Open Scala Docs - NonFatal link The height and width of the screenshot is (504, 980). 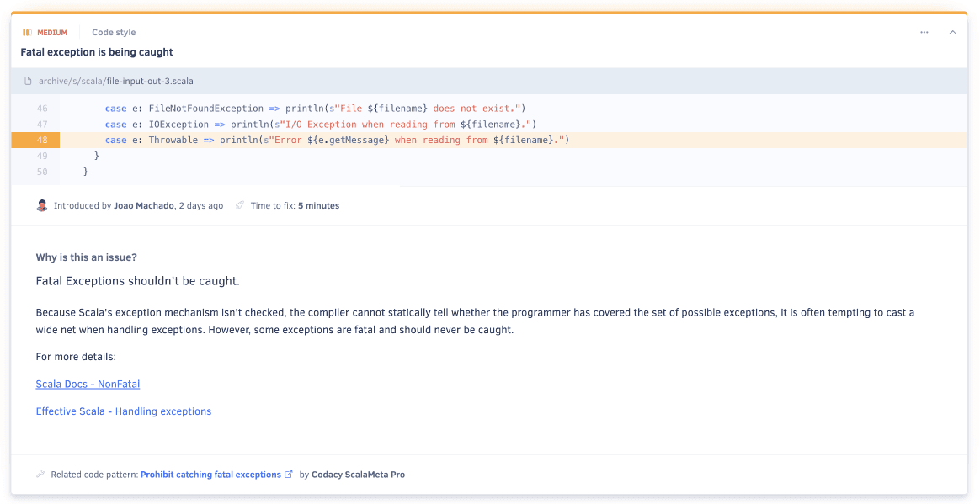88,385
